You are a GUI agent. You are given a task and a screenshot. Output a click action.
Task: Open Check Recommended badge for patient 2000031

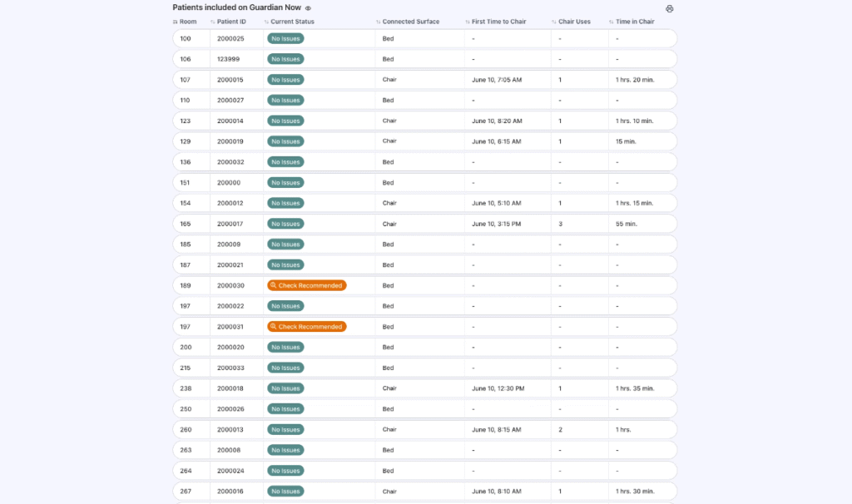pos(306,327)
